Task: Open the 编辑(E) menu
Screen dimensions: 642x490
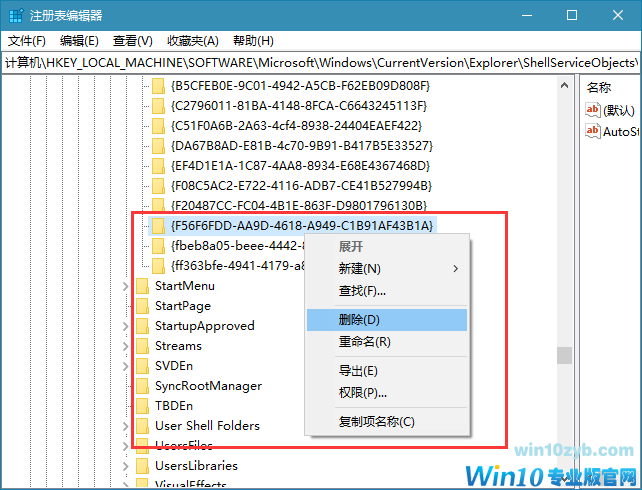Action: click(79, 41)
